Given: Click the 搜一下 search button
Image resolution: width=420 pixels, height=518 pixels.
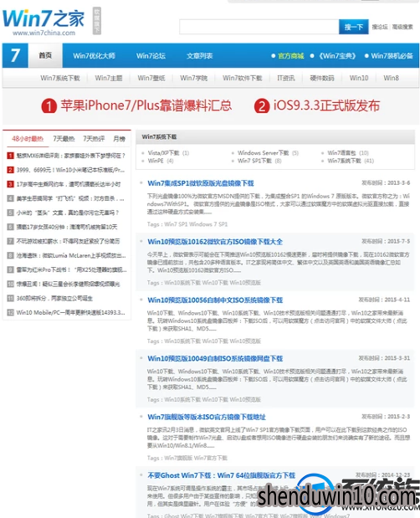Looking at the screenshot, I should pyautogui.click(x=354, y=27).
